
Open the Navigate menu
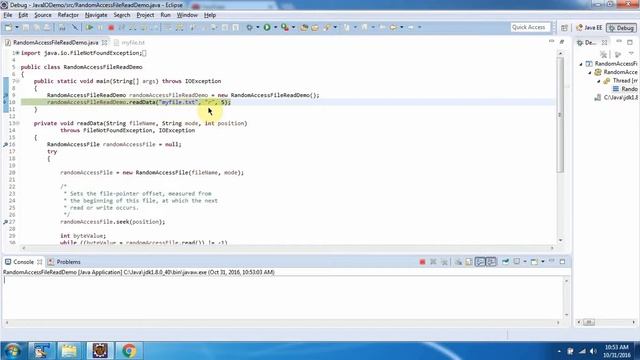[x=96, y=15]
